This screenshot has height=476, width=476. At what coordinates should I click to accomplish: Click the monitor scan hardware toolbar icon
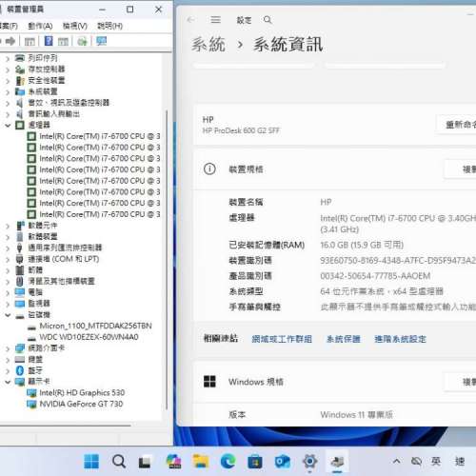coord(101,41)
